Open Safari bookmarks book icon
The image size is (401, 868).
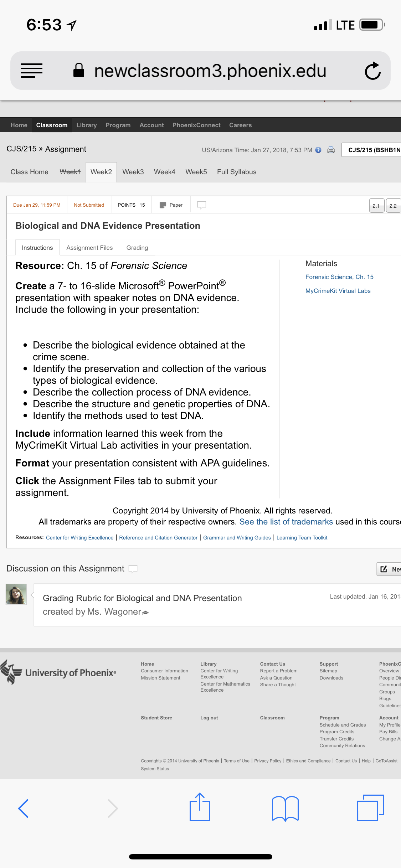tap(285, 808)
